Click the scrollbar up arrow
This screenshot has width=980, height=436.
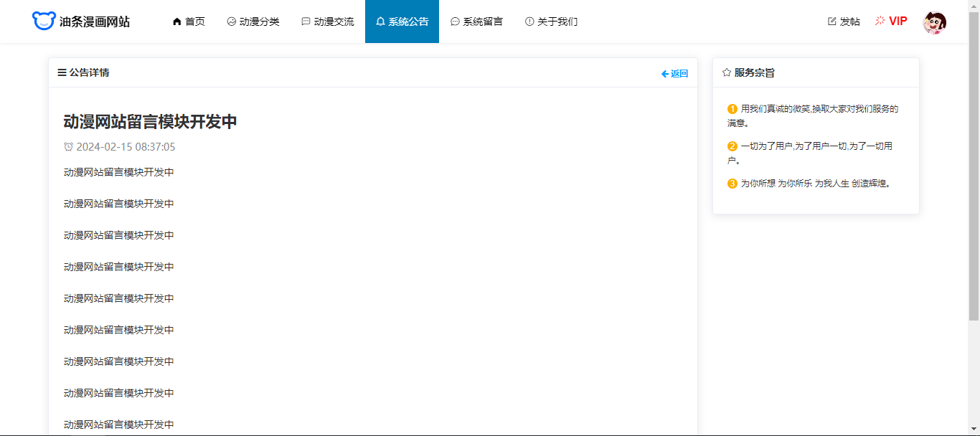[x=974, y=6]
